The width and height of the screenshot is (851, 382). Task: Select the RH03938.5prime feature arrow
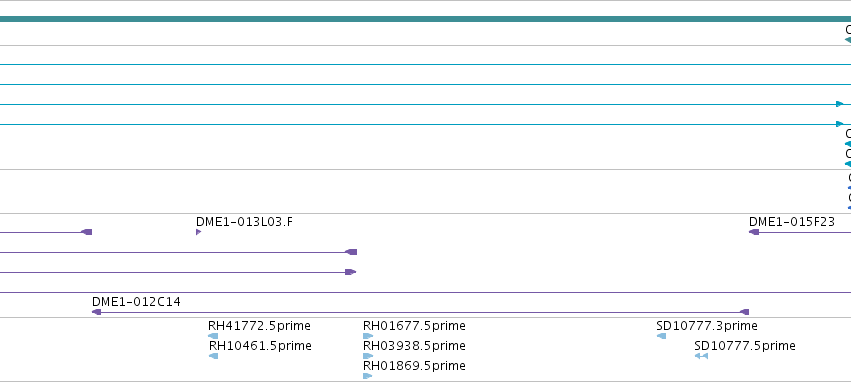point(368,356)
